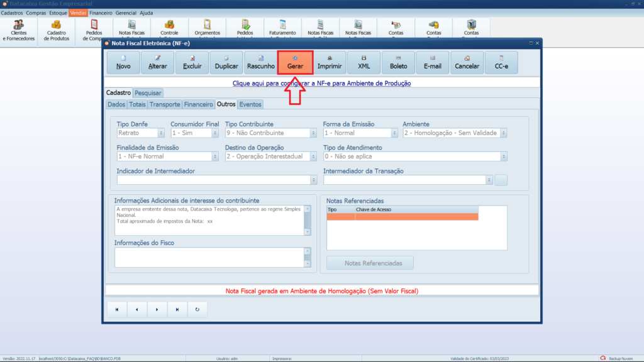Open the Ambiente dropdown list
This screenshot has width=644, height=362.
504,133
